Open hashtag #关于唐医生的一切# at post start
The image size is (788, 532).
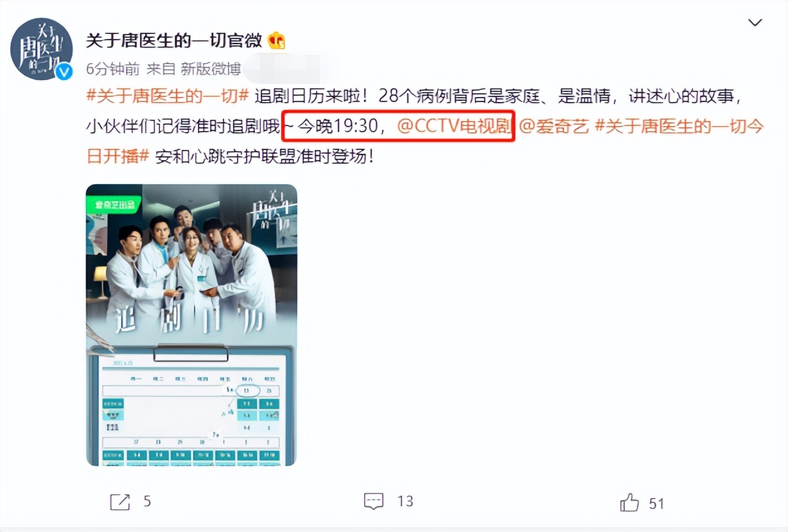[x=168, y=96]
